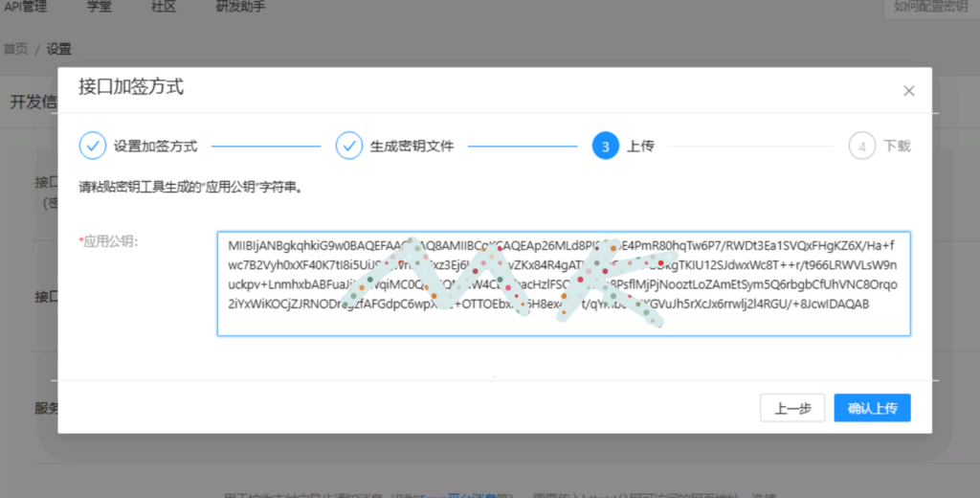The height and width of the screenshot is (498, 980).
Task: Click the 生成密钥文件 step label
Action: point(412,147)
